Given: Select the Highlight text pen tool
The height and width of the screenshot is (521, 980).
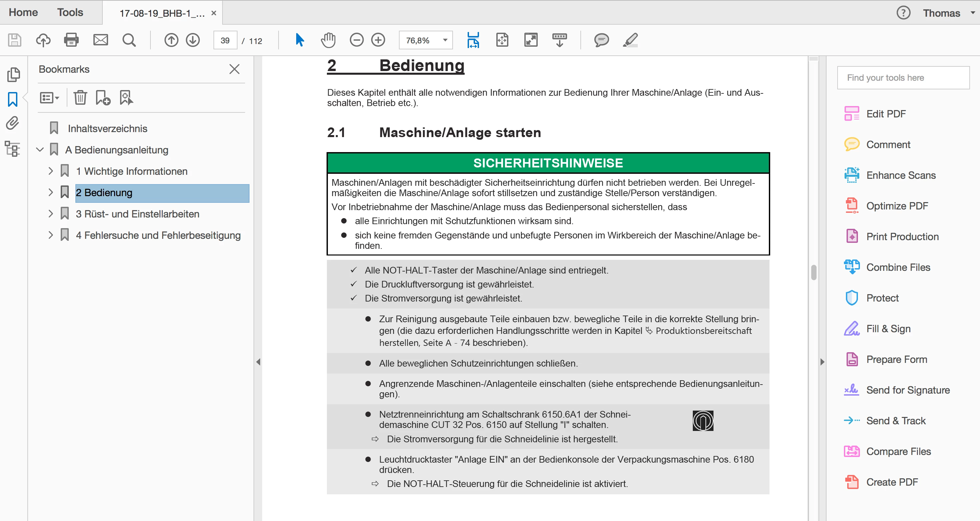Looking at the screenshot, I should tap(630, 40).
